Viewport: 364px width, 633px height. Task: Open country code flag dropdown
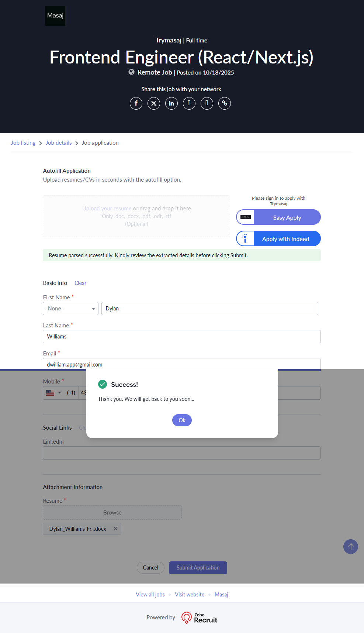[x=54, y=393]
